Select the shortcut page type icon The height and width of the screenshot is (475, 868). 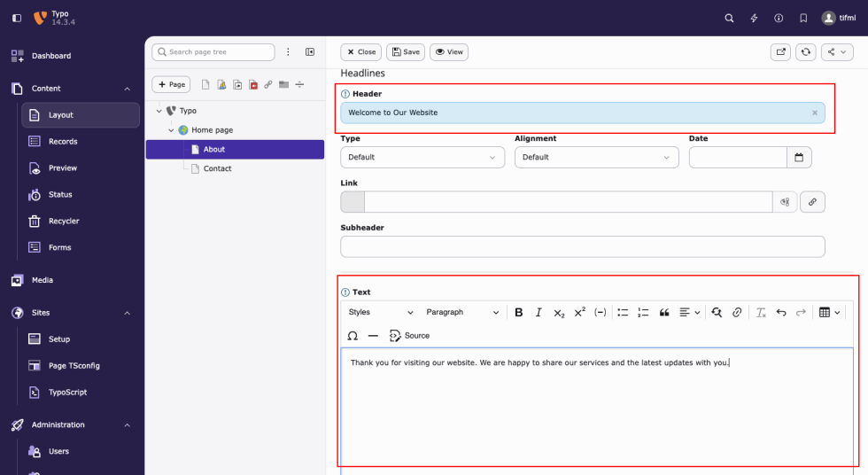(x=237, y=85)
